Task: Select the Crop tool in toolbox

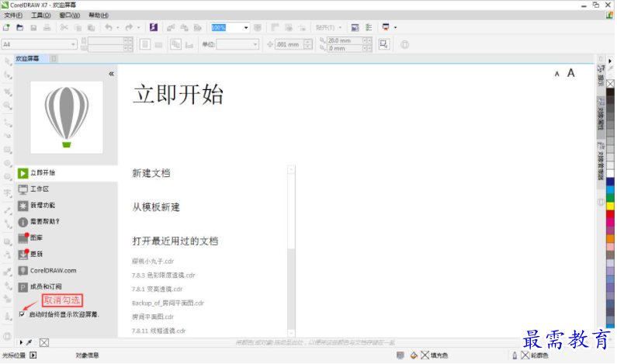Action: pos(8,92)
